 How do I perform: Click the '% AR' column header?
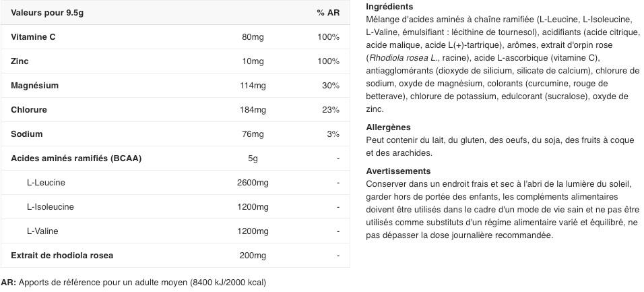coord(328,13)
